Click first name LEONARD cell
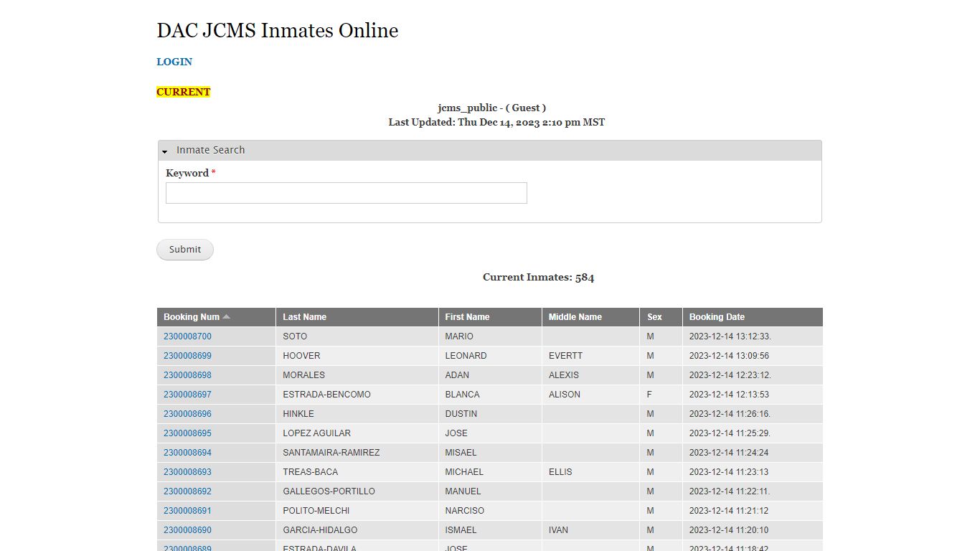Screen dimensions: 980x551 [x=490, y=356]
